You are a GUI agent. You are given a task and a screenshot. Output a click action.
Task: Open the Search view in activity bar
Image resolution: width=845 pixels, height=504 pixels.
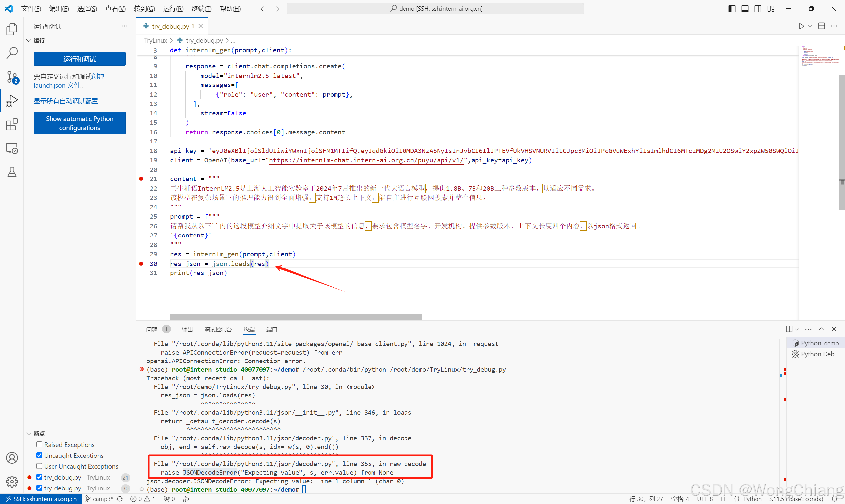(12, 53)
